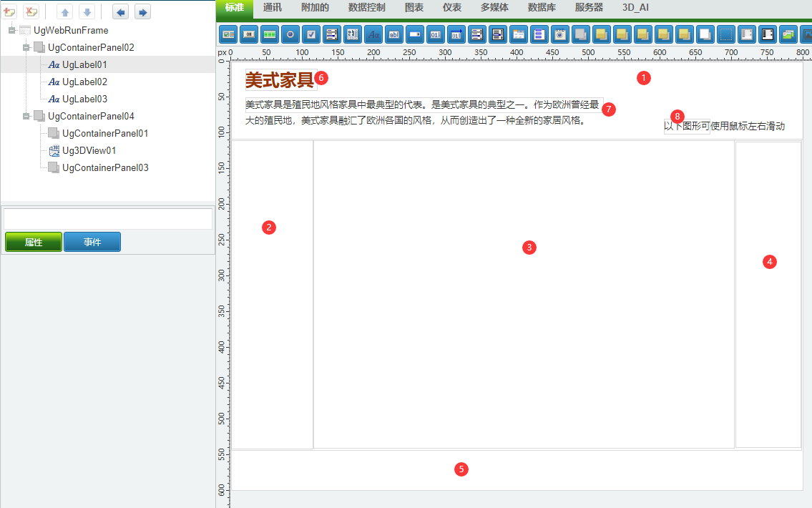Screen dimensions: 812x508
Task: Select the 01 numeric input component
Action: [436, 34]
